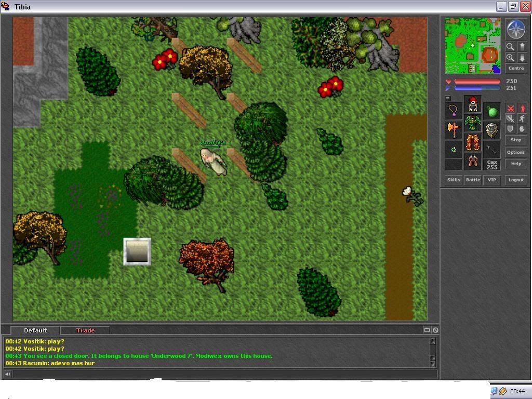The width and height of the screenshot is (532, 399).
Task: Select the amulet in the necklace slot
Action: tap(453, 111)
